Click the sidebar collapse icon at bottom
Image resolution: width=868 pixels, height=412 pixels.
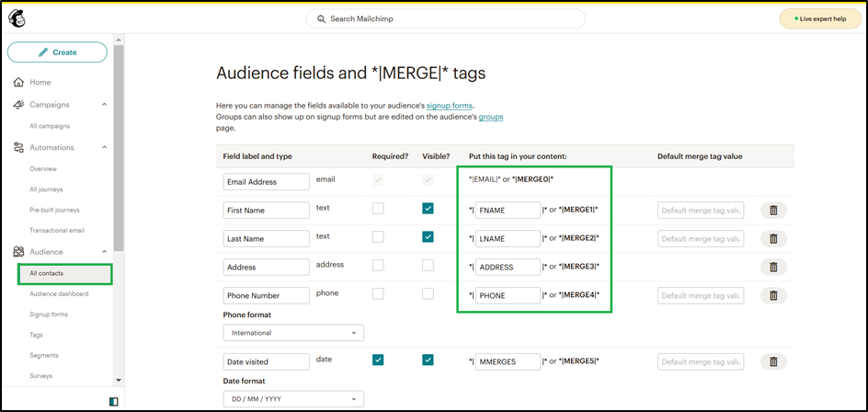click(113, 401)
